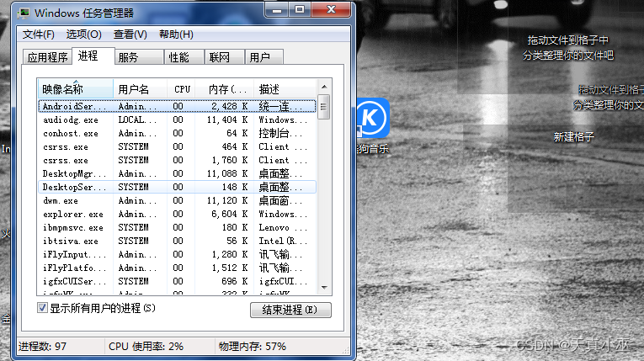Screen dimensions: 644x361
Task: Toggle 显示所有用户的进程 checkbox
Action: pos(42,308)
